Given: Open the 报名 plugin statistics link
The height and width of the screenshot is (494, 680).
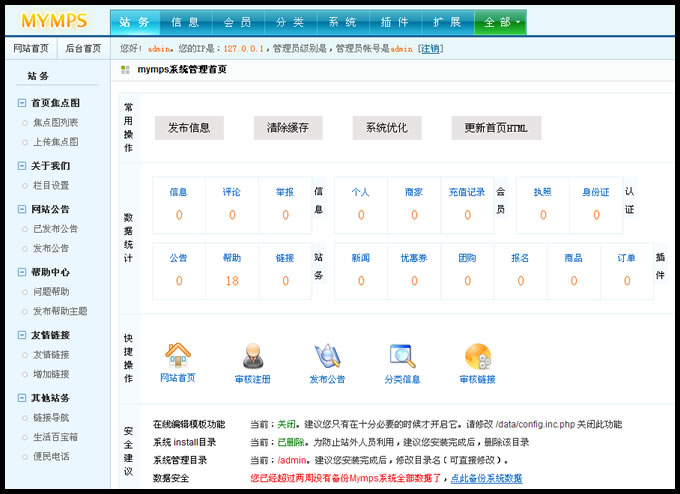Looking at the screenshot, I should 520,258.
